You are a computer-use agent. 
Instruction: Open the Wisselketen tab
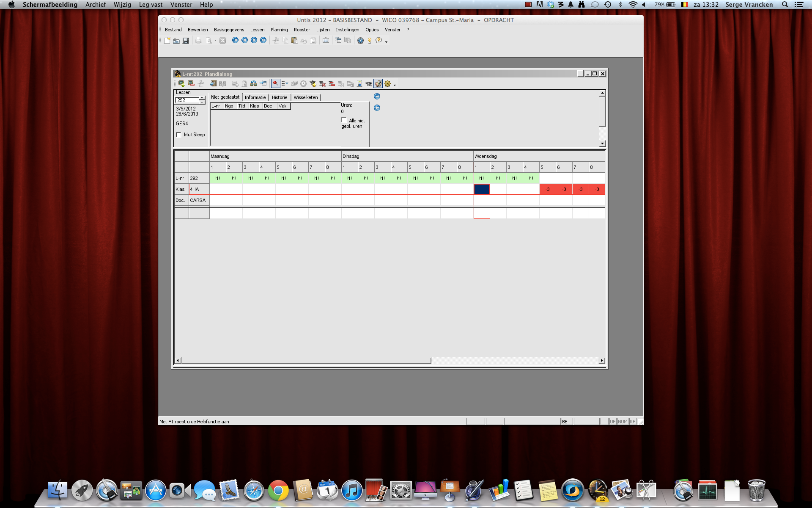305,97
